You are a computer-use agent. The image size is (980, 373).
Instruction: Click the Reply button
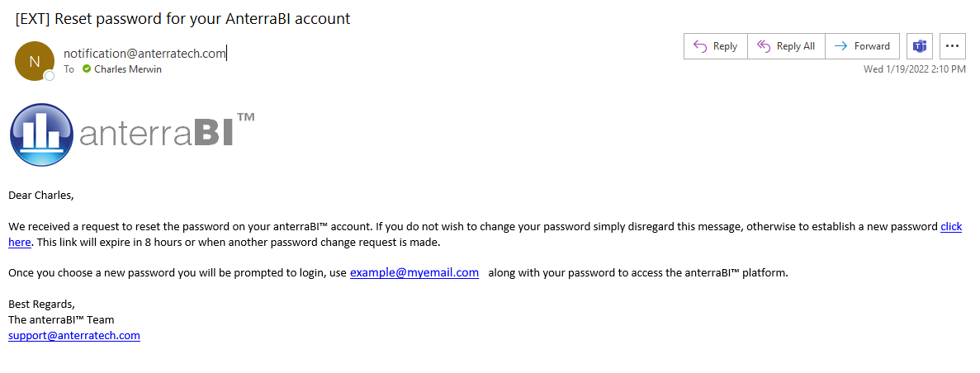click(x=716, y=46)
